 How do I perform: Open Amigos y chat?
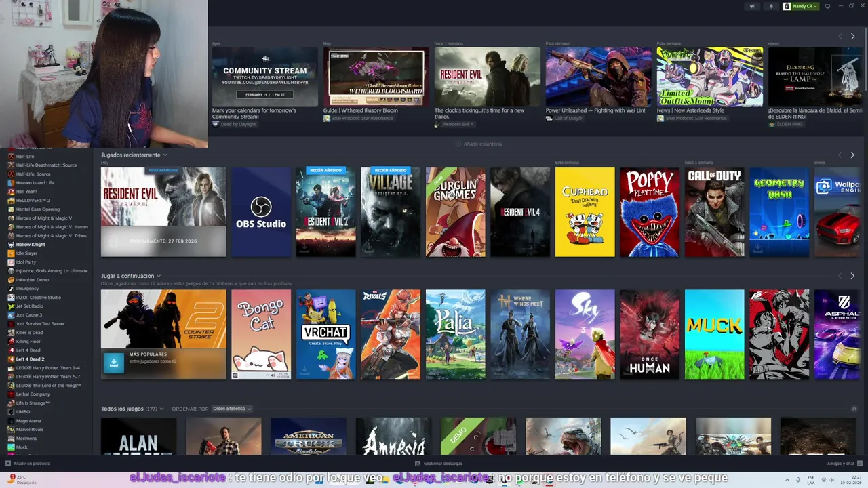coord(845,464)
